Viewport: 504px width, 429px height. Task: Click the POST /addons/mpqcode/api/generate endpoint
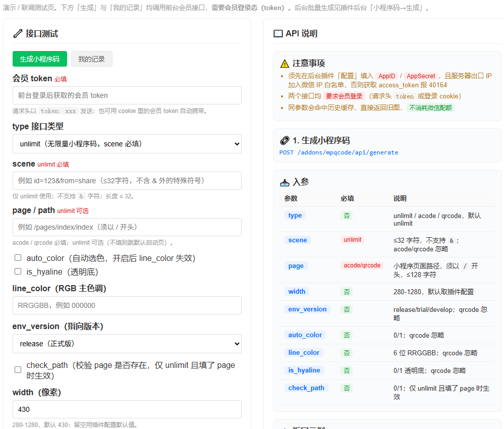(x=339, y=152)
